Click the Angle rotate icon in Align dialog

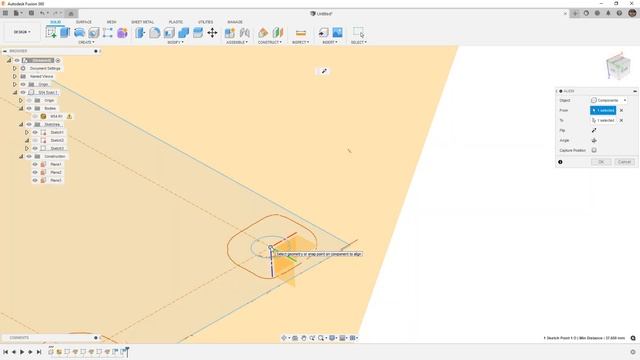click(x=594, y=140)
